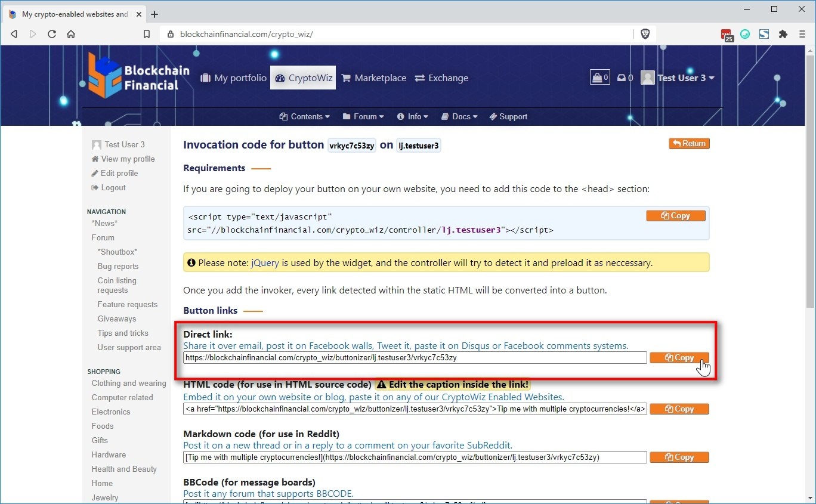This screenshot has width=816, height=504.
Task: Open a new browser tab
Action: coord(154,14)
